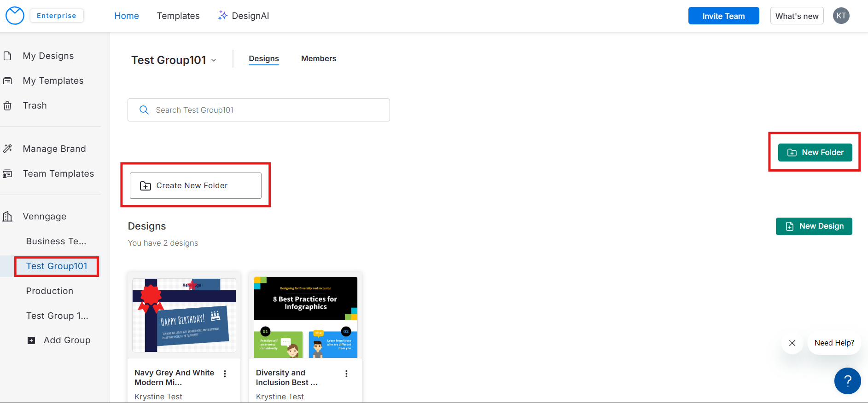
Task: Click the green New Folder button
Action: (x=815, y=152)
